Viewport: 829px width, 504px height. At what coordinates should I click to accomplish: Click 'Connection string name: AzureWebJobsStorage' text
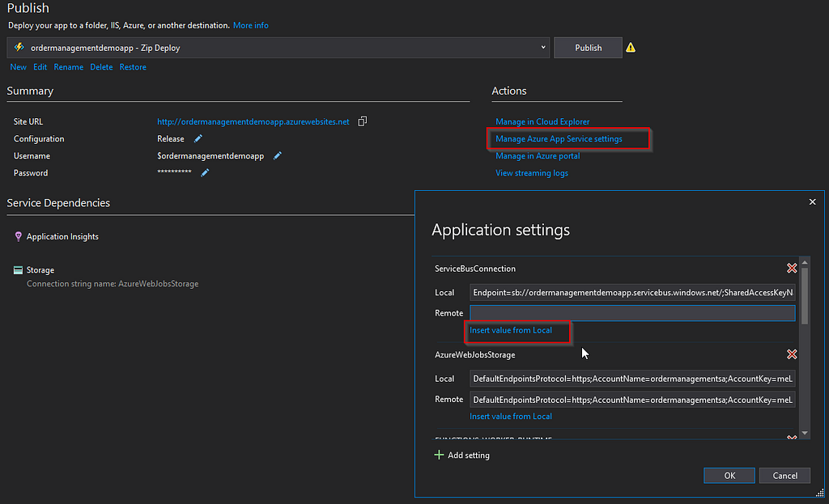pyautogui.click(x=113, y=284)
